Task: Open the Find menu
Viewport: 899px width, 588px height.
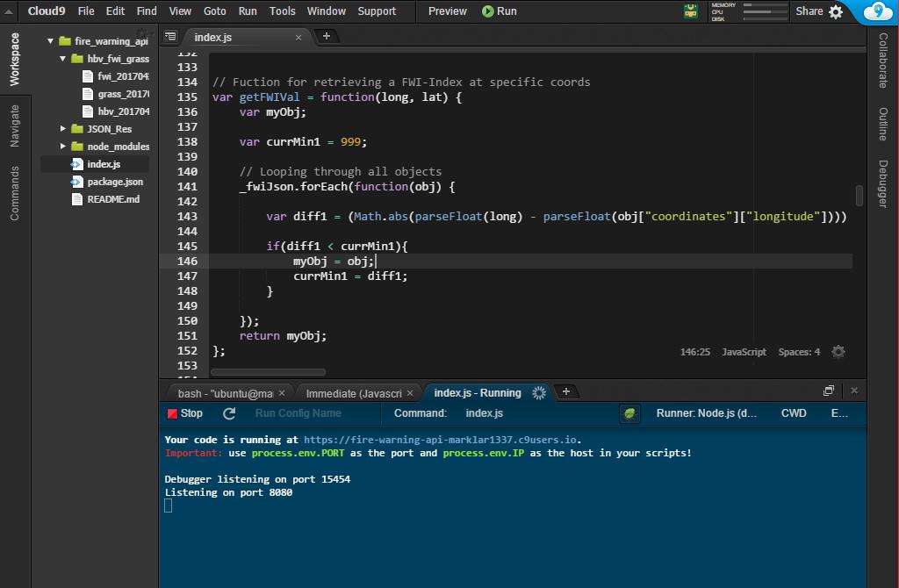Action: (147, 11)
